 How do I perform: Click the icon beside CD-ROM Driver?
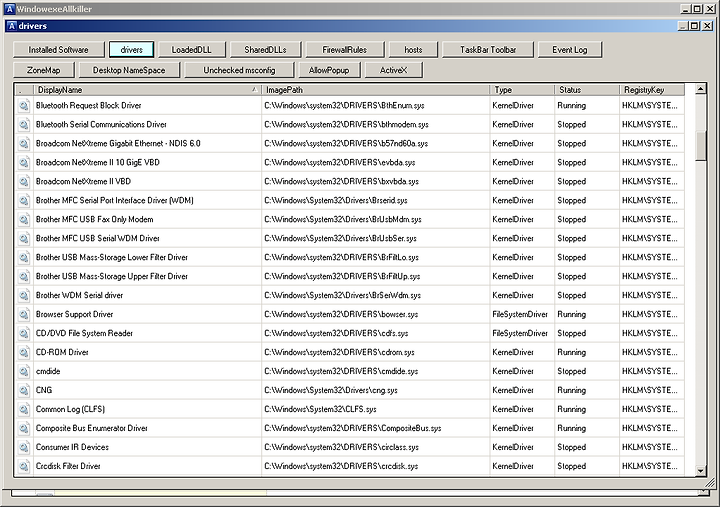[x=23, y=352]
